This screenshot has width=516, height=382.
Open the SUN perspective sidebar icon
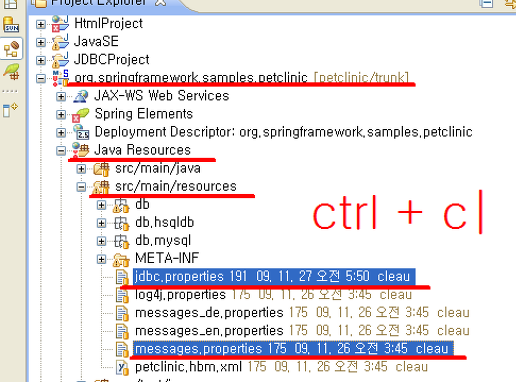(x=11, y=25)
